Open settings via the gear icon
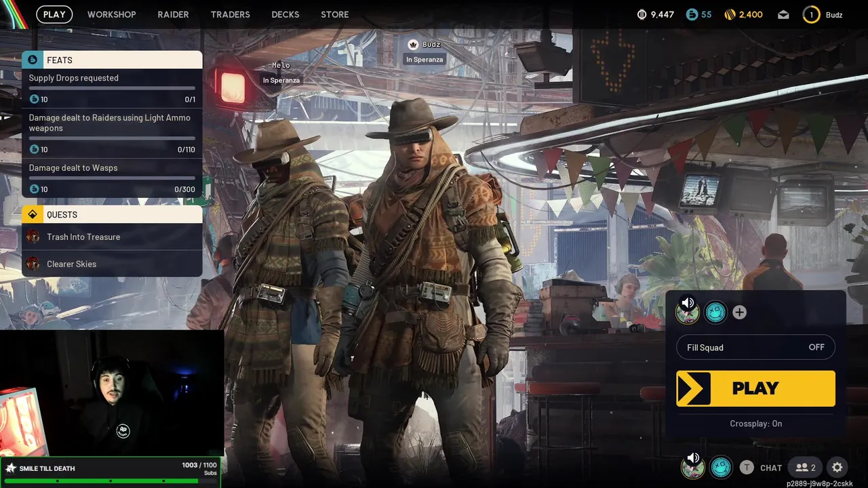Viewport: 868px width, 488px height. (837, 467)
